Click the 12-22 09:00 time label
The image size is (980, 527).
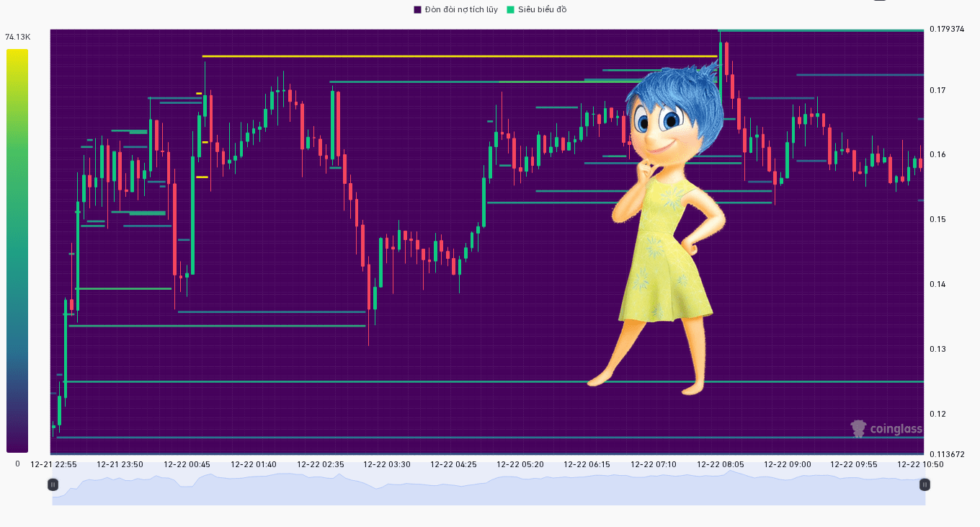pyautogui.click(x=787, y=464)
